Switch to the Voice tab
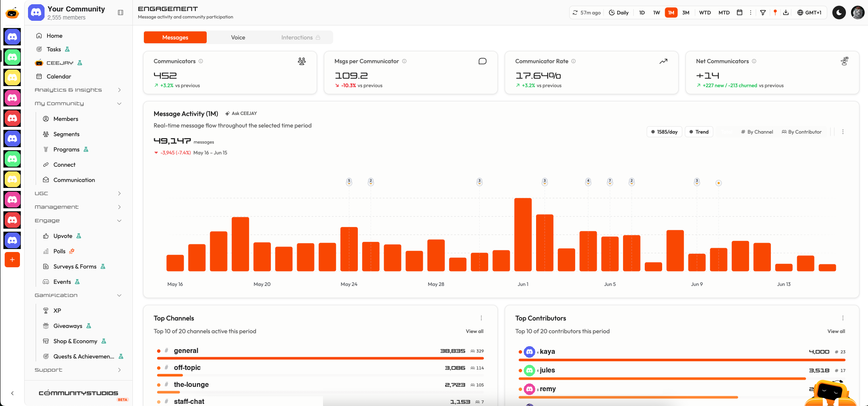Screen dimensions: 868x406 coord(238,37)
